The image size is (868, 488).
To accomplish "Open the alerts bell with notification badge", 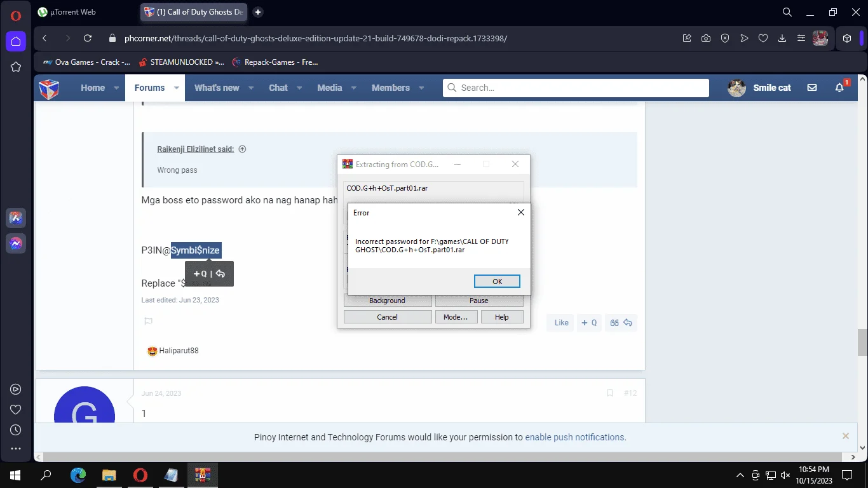I will 841,87.
